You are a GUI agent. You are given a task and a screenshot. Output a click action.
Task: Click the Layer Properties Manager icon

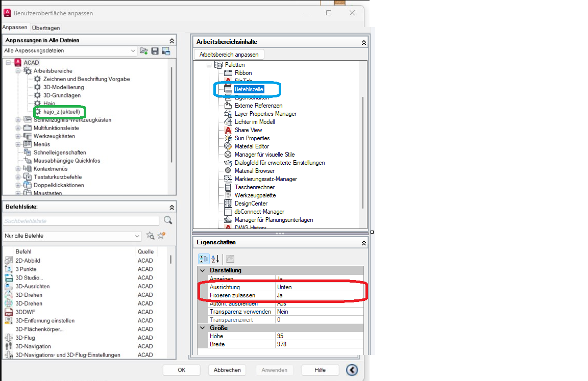tap(228, 114)
